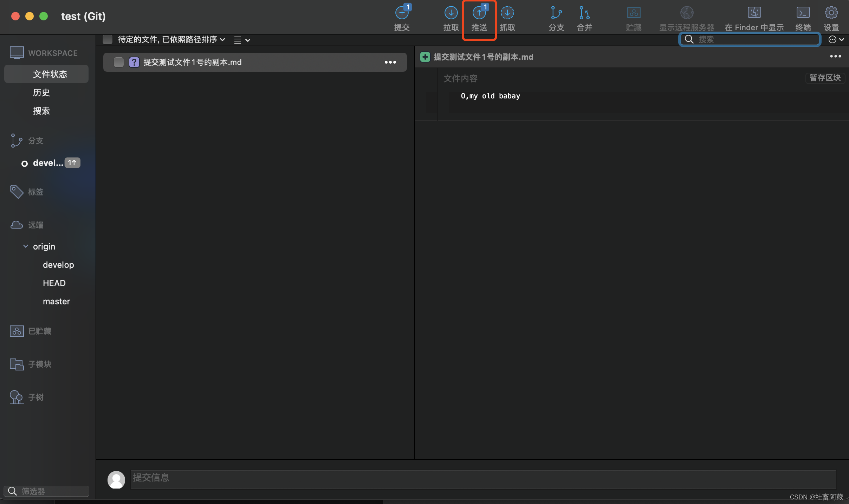
Task: Click the 合并 (Merge) toolbar icon
Action: click(x=584, y=13)
